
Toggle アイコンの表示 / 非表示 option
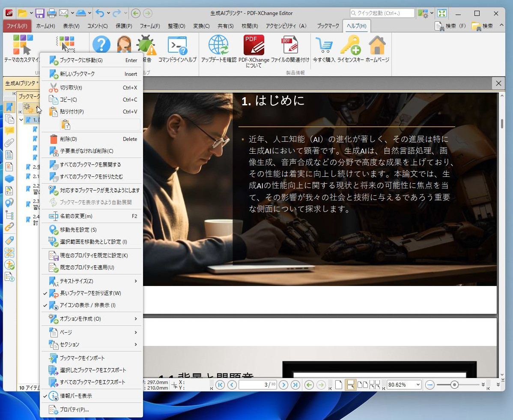92,305
